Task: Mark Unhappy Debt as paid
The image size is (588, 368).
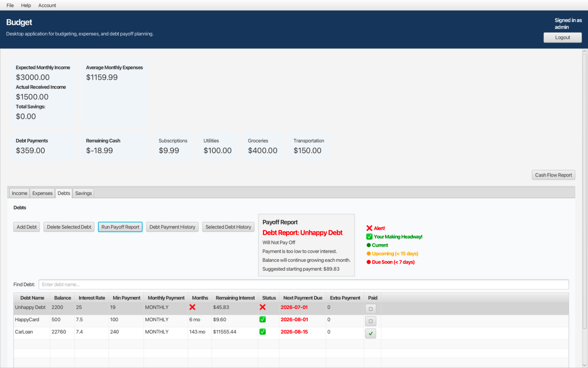Action: [x=371, y=309]
